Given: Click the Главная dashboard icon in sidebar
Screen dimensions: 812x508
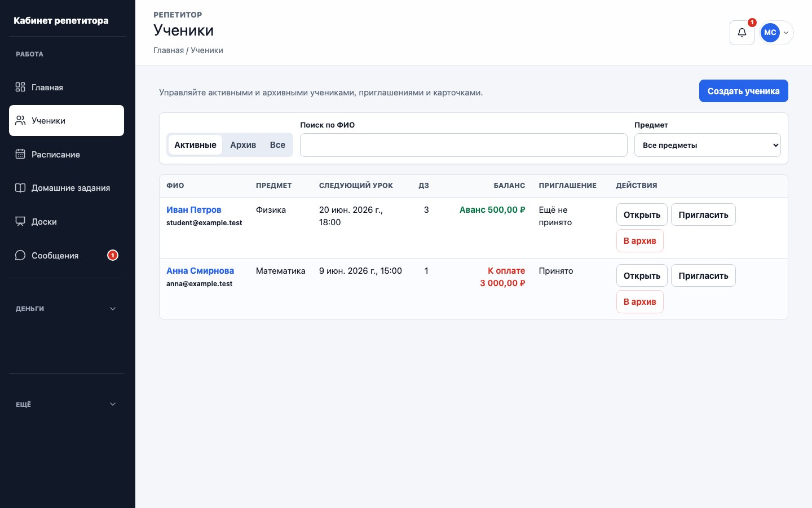Looking at the screenshot, I should coord(20,87).
